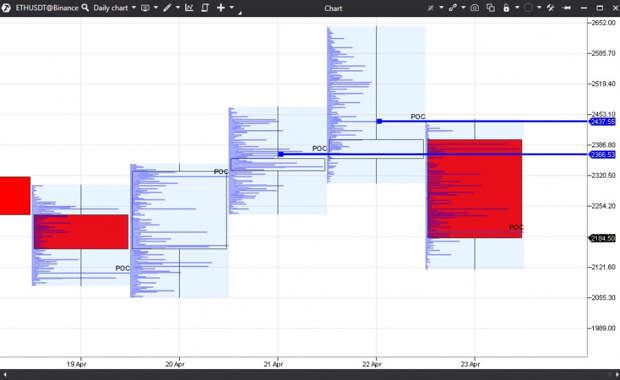This screenshot has width=620, height=380.
Task: Click the instrument search magnifier icon
Action: click(85, 8)
